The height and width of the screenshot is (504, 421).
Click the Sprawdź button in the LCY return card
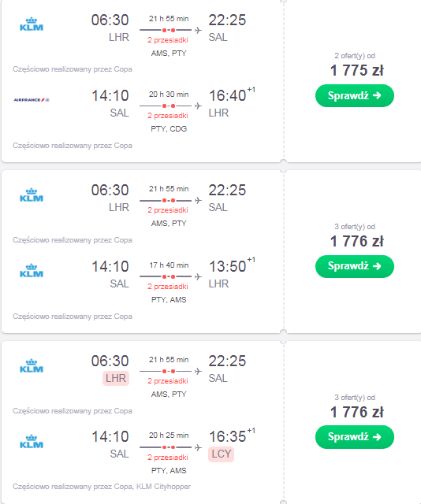[x=354, y=437]
